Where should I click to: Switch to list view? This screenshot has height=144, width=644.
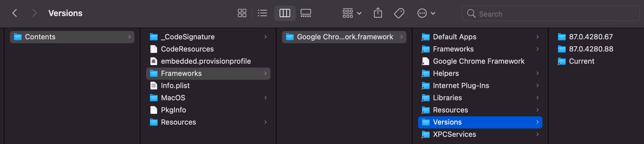(262, 13)
